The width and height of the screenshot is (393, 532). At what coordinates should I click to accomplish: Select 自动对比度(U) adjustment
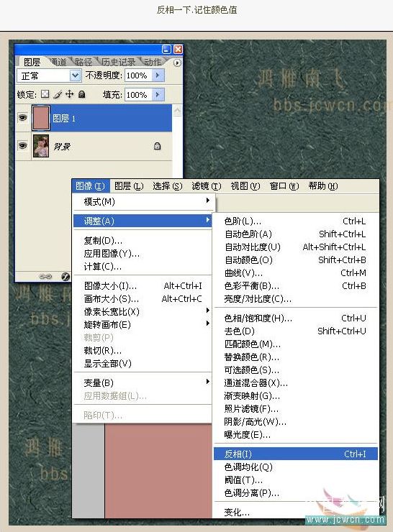click(296, 247)
